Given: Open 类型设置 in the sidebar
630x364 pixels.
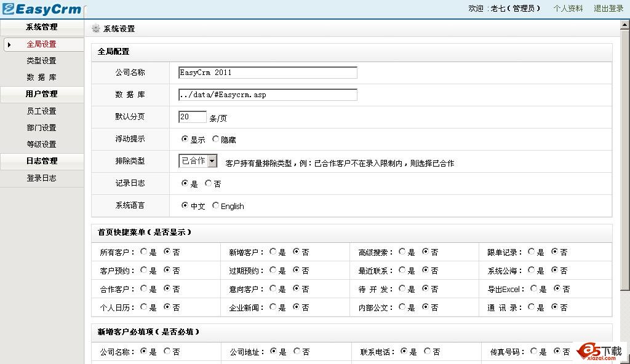Looking at the screenshot, I should coord(42,61).
